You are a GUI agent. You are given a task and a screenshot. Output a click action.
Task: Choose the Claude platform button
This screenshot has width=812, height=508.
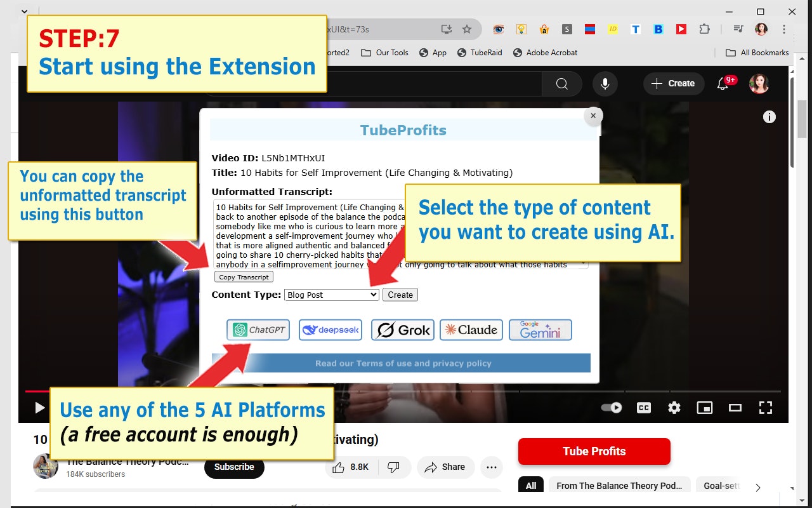pos(471,330)
